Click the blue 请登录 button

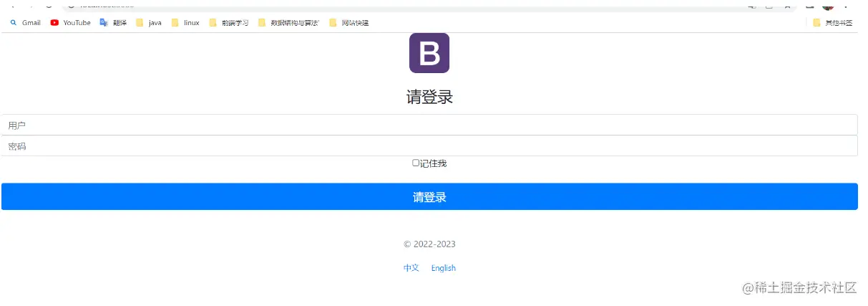pyautogui.click(x=429, y=196)
